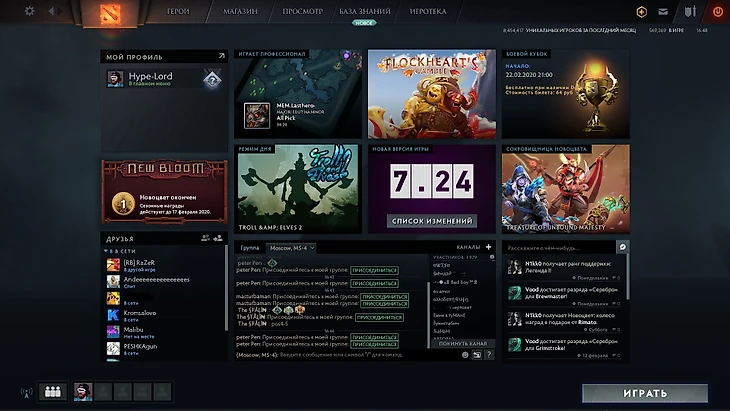
Task: Open the party members icon at bottom
Action: coord(53,392)
